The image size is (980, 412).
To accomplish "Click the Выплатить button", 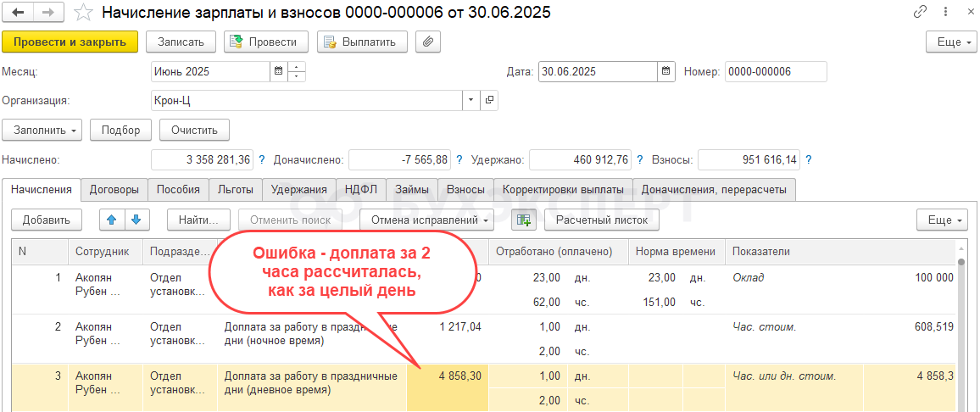I will 362,42.
